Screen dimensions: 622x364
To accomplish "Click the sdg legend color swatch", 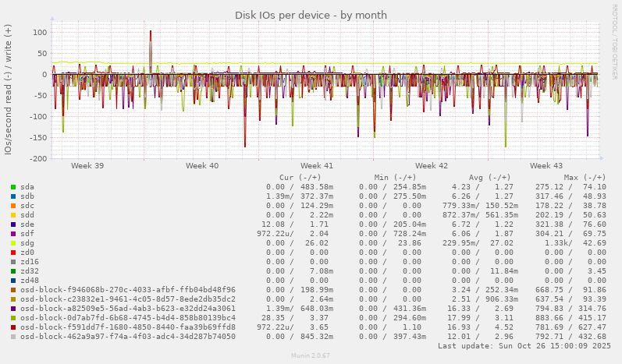I will tap(13, 243).
